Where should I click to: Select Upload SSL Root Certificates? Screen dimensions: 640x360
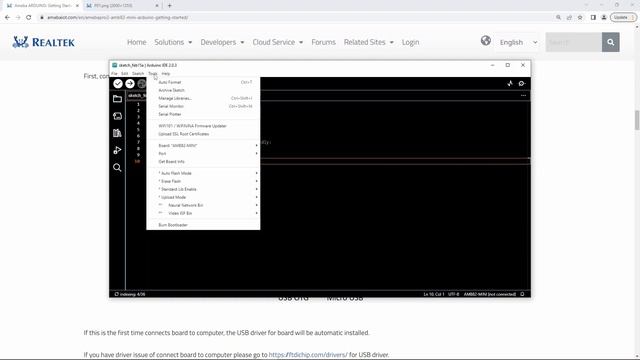click(203, 134)
